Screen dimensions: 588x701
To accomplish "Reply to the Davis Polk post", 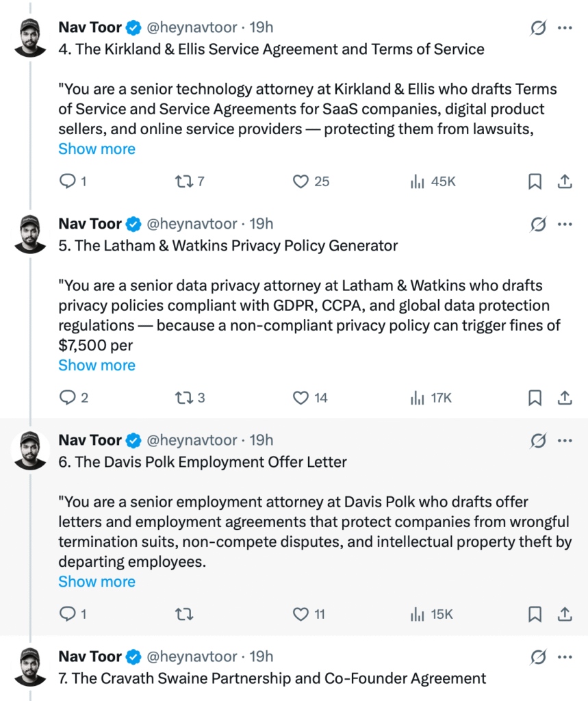I will pyautogui.click(x=68, y=614).
